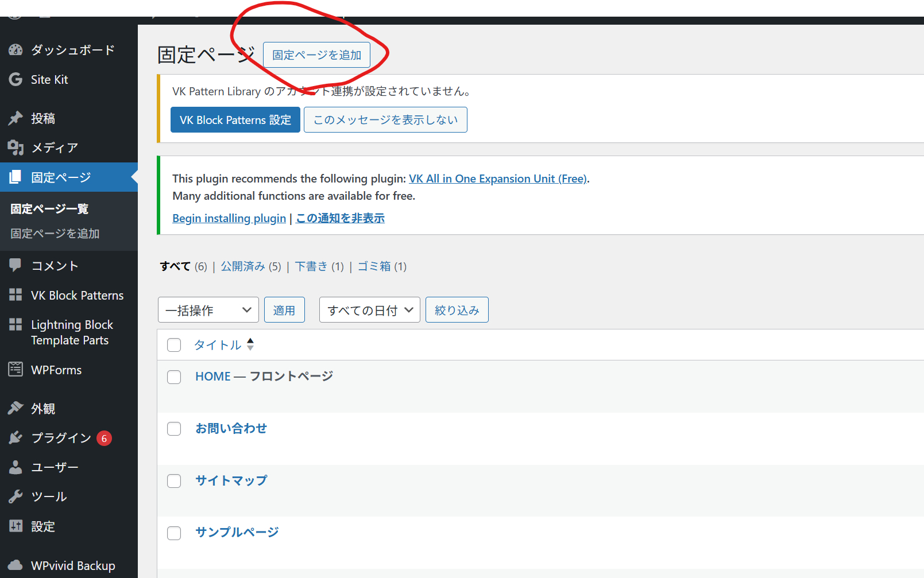The width and height of the screenshot is (924, 578).
Task: Click the grid icon beside VK Block Patterns
Action: (16, 295)
